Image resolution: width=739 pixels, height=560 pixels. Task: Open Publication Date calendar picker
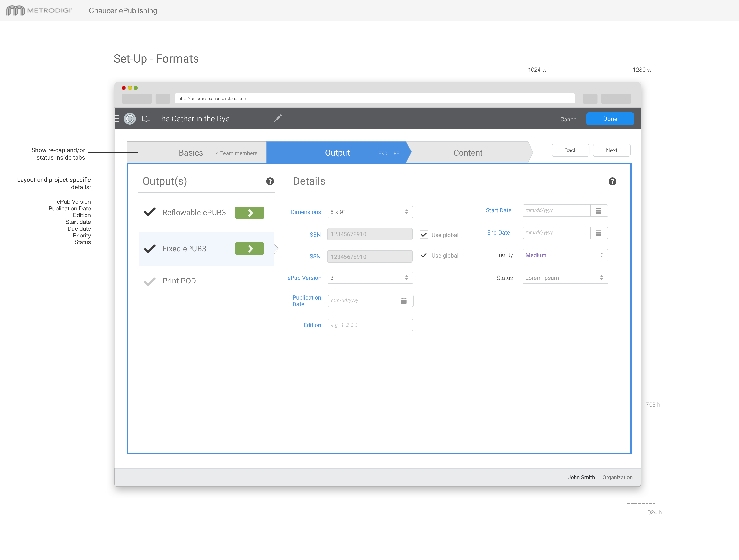[x=404, y=301]
